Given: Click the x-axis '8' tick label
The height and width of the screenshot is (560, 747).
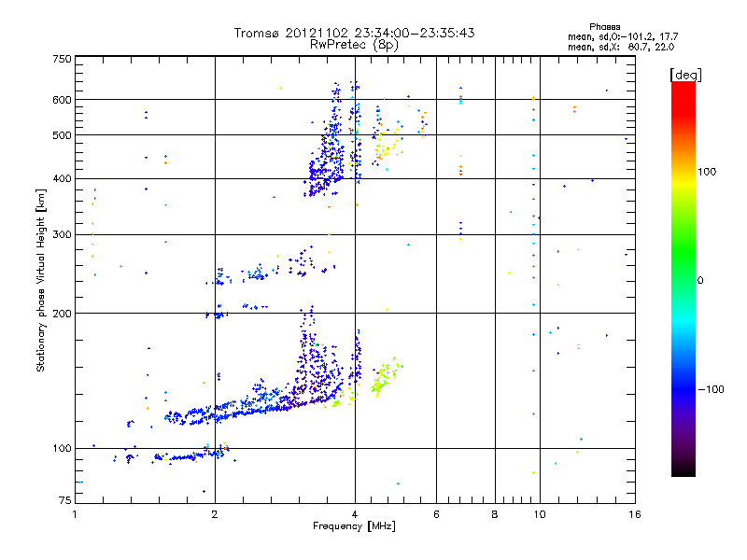Looking at the screenshot, I should [495, 514].
